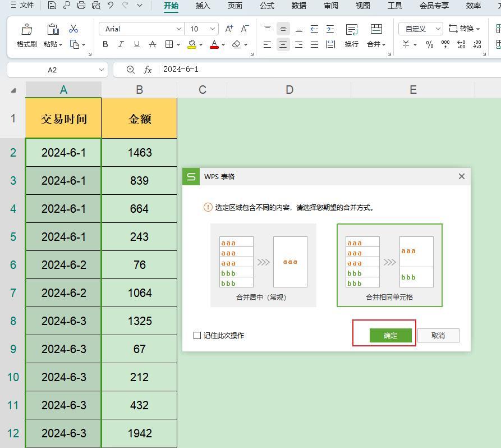Apply red font color A
This screenshot has height=448, width=501.
214,44
